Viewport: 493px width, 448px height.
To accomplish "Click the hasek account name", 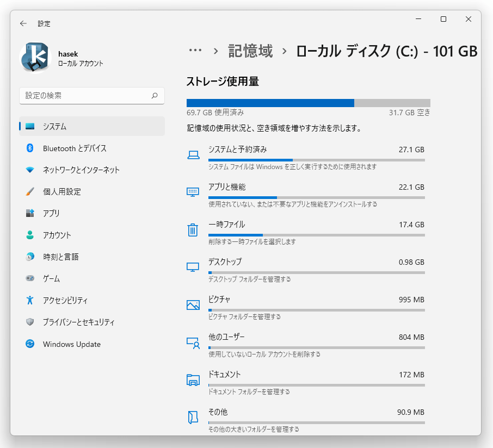I will [68, 54].
